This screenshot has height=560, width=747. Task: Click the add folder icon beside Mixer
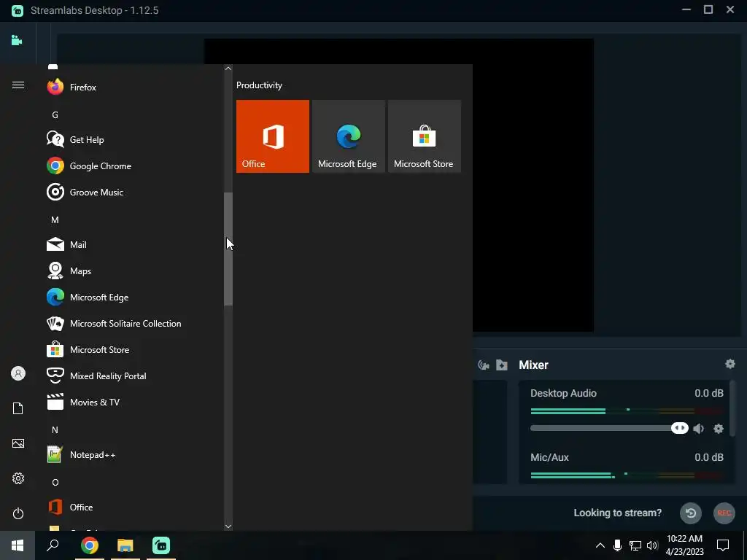point(502,365)
